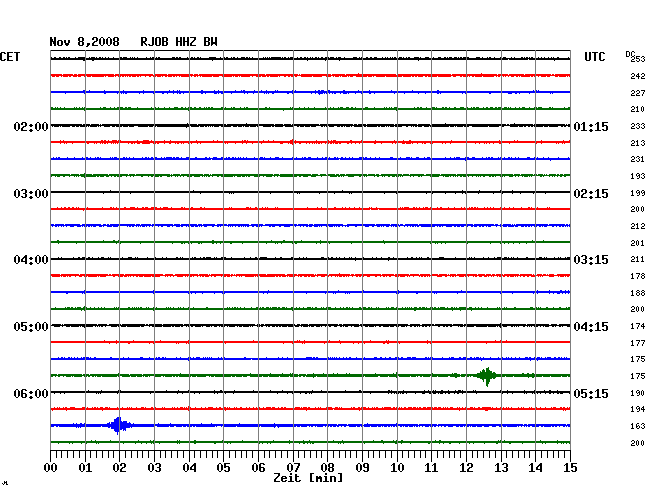Image resolution: width=650 pixels, height=494 pixels.
Task: Click the minute axis label "11"
Action: coord(431,468)
